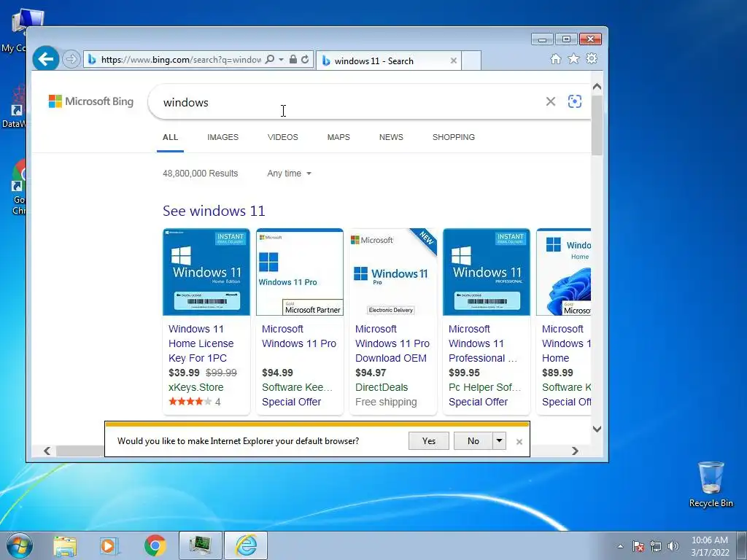Dismiss the default browser notification bar
The height and width of the screenshot is (560, 747).
(519, 442)
